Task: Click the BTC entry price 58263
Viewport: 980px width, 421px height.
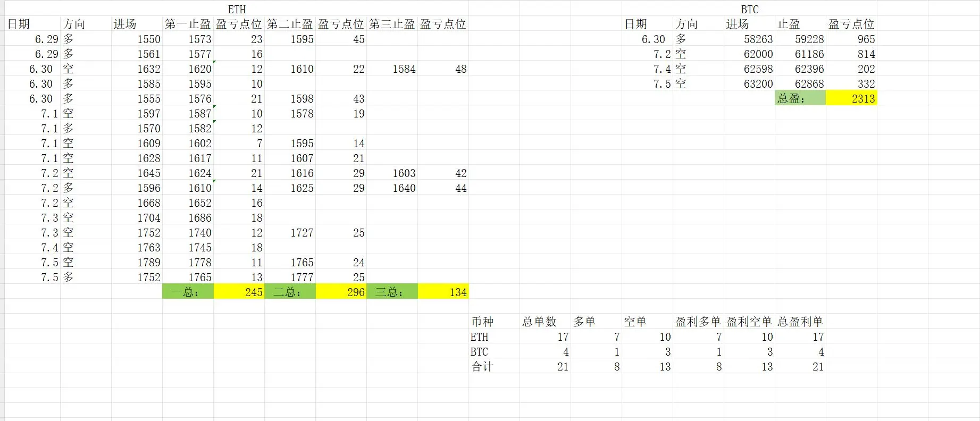Action: pos(749,39)
